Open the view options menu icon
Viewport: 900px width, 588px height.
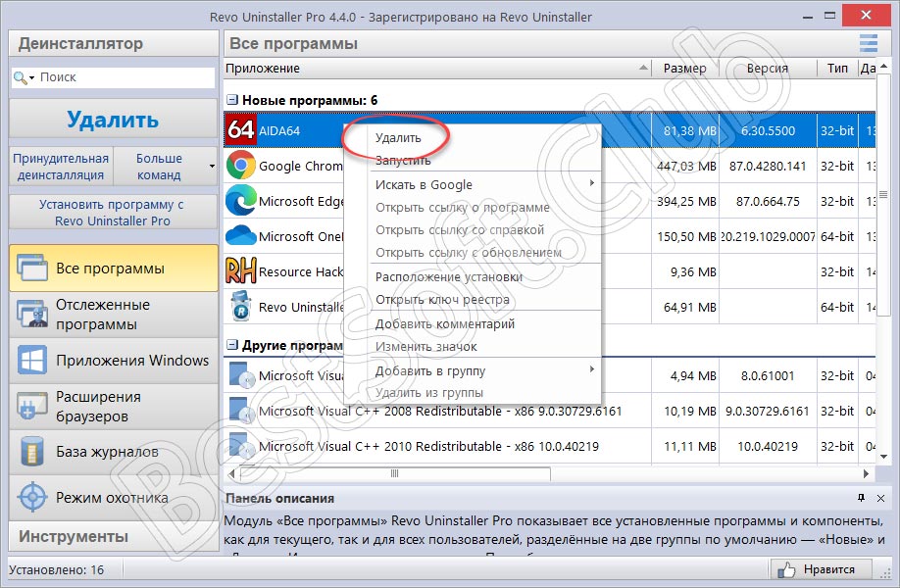[868, 43]
